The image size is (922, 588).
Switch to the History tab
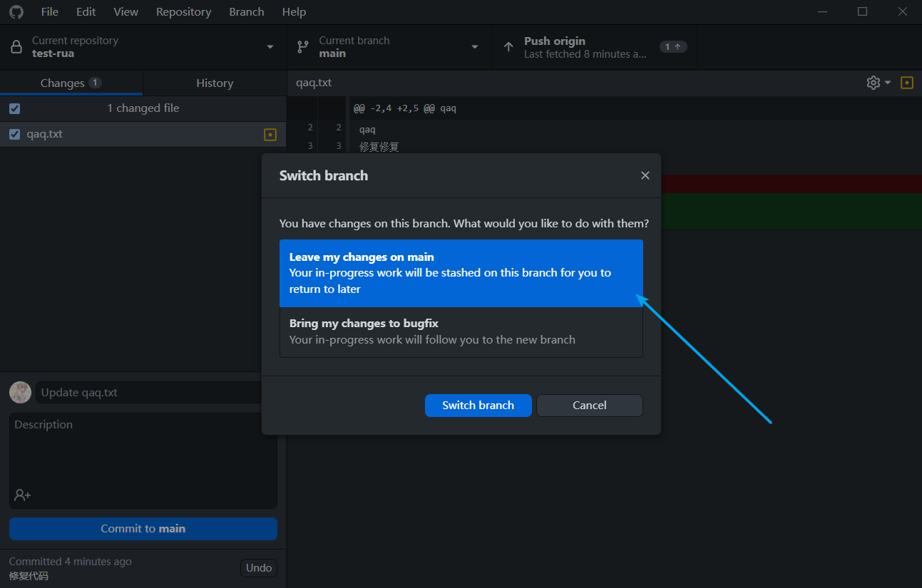[215, 83]
